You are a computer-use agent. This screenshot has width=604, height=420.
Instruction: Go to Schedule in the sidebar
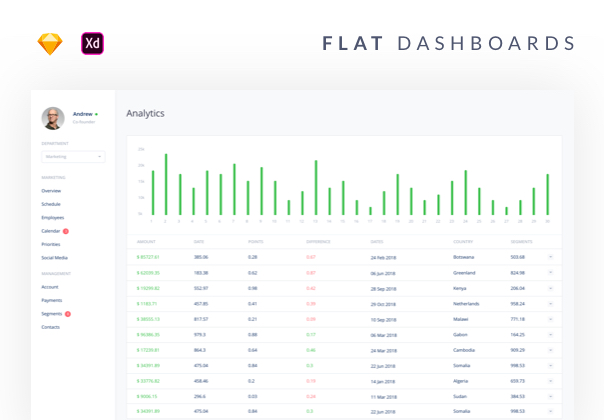(x=51, y=203)
